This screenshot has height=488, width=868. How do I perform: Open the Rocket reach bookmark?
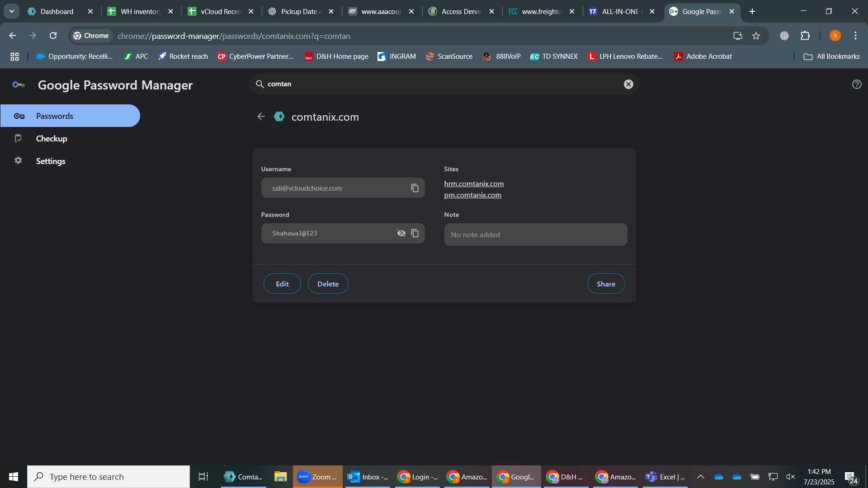pos(183,56)
